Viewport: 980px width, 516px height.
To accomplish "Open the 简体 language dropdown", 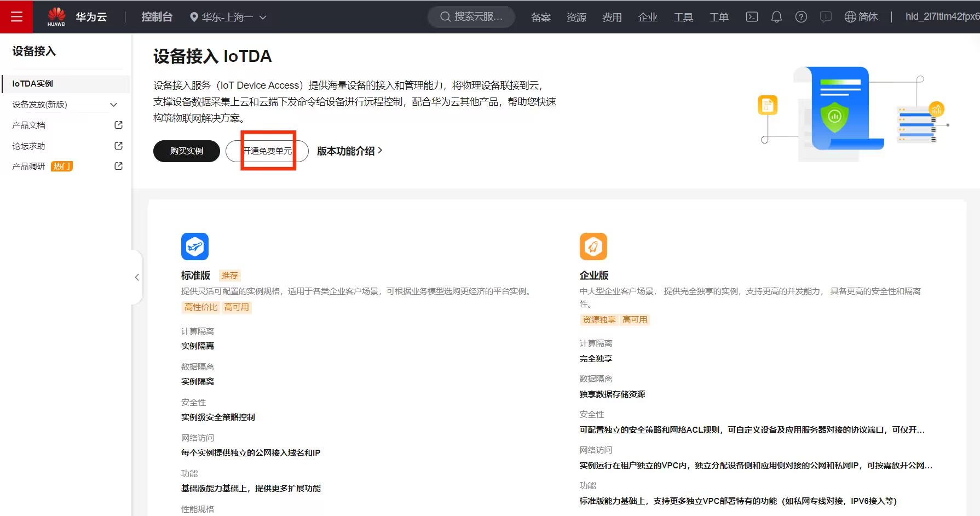I will (861, 17).
